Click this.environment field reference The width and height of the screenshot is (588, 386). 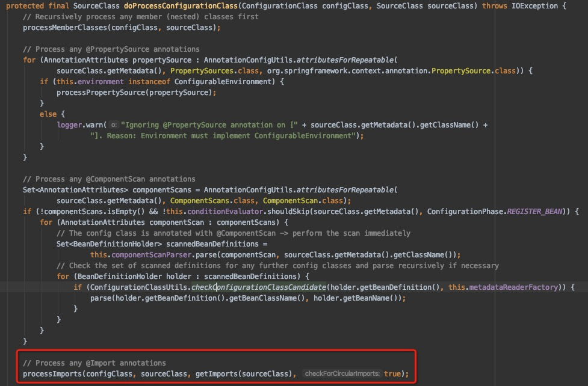pyautogui.click(x=90, y=82)
